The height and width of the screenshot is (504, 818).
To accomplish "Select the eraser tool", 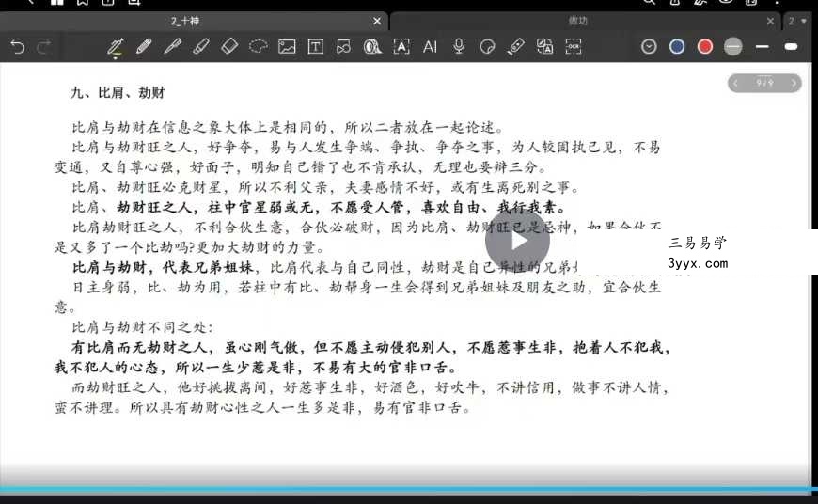I will 229,47.
